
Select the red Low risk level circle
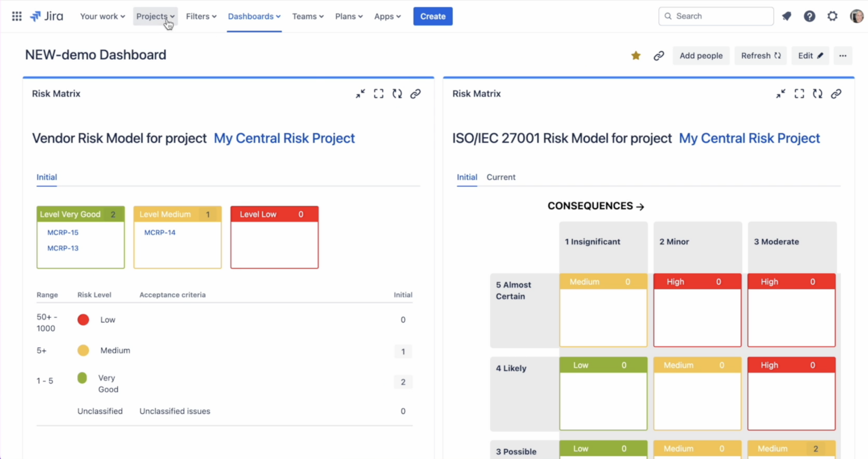tap(83, 319)
